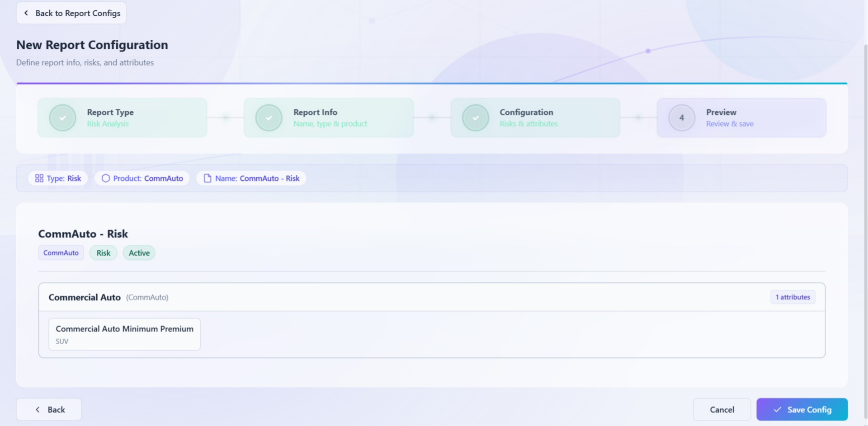
Task: Open the Report Info wizard step
Action: click(329, 118)
